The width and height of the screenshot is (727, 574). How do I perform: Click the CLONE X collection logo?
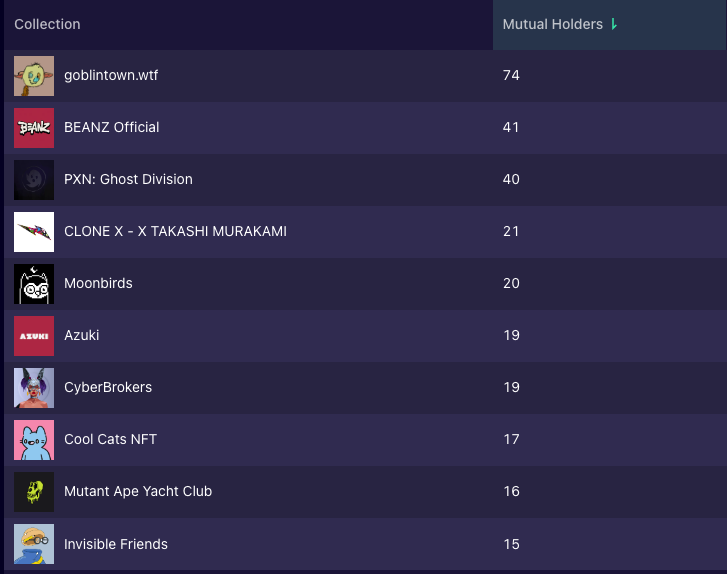pos(34,232)
